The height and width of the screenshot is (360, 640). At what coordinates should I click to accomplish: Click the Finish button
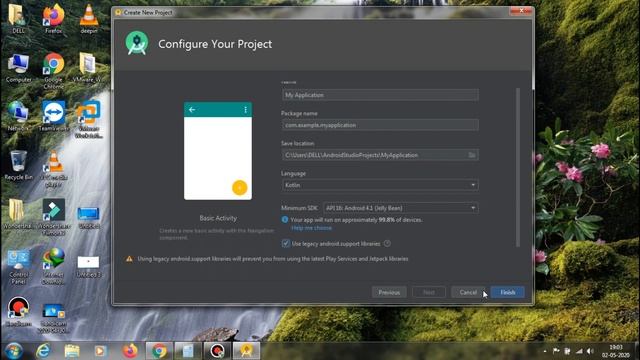(507, 292)
